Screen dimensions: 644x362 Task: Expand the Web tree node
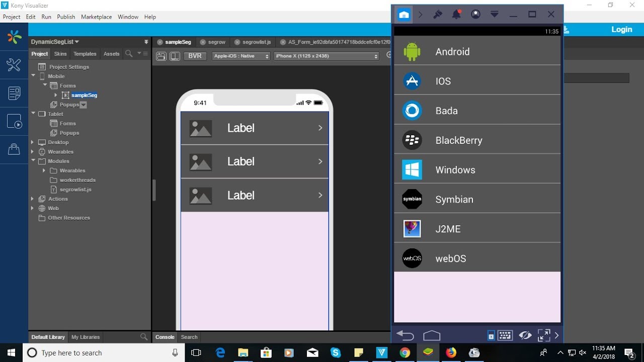click(x=33, y=208)
